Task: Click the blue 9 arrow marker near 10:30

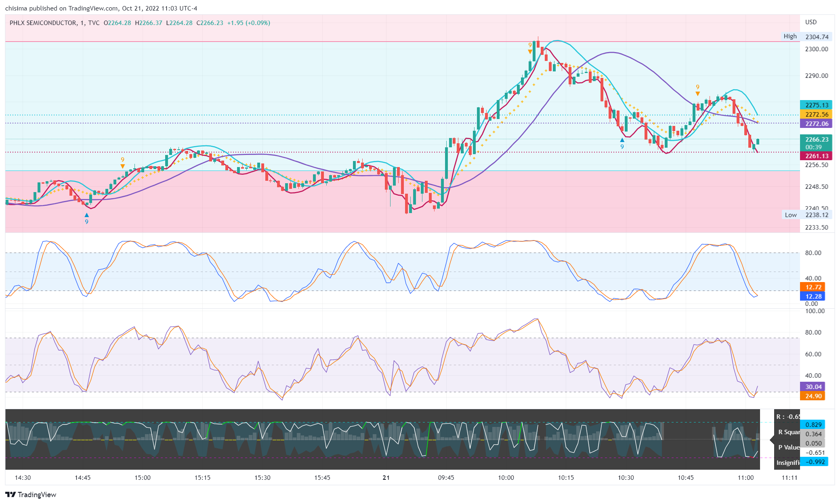Action: 622,144
